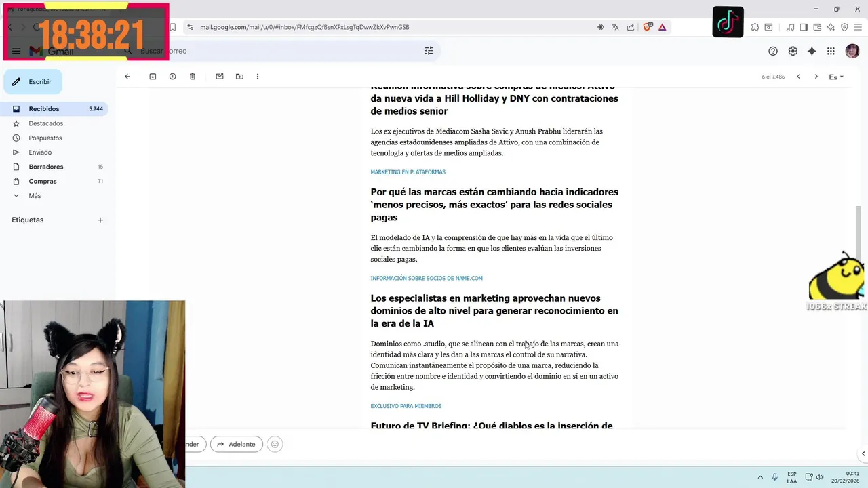Switch the ESP LAA keyboard language
Viewport: 868px width, 488px height.
pos(792,477)
